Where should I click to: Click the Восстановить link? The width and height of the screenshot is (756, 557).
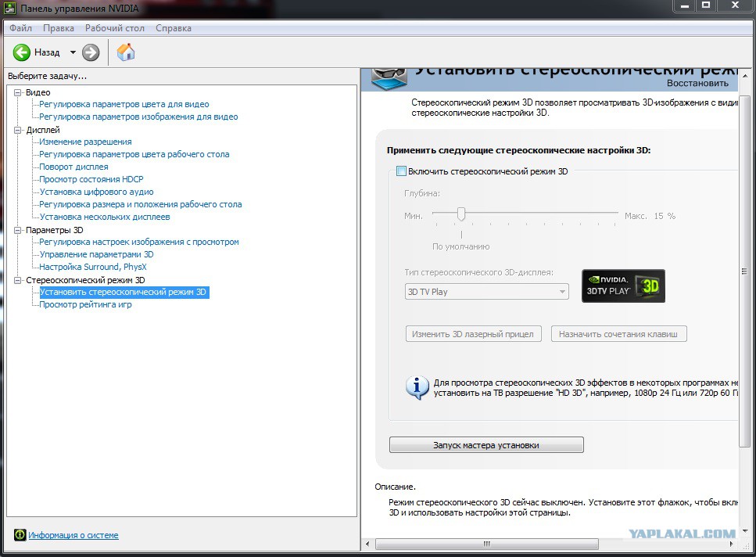pyautogui.click(x=697, y=83)
